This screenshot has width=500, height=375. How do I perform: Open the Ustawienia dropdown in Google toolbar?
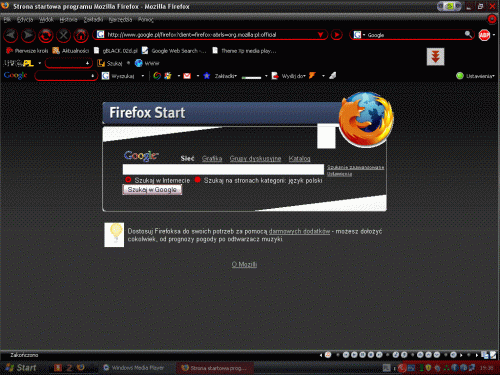pyautogui.click(x=480, y=76)
